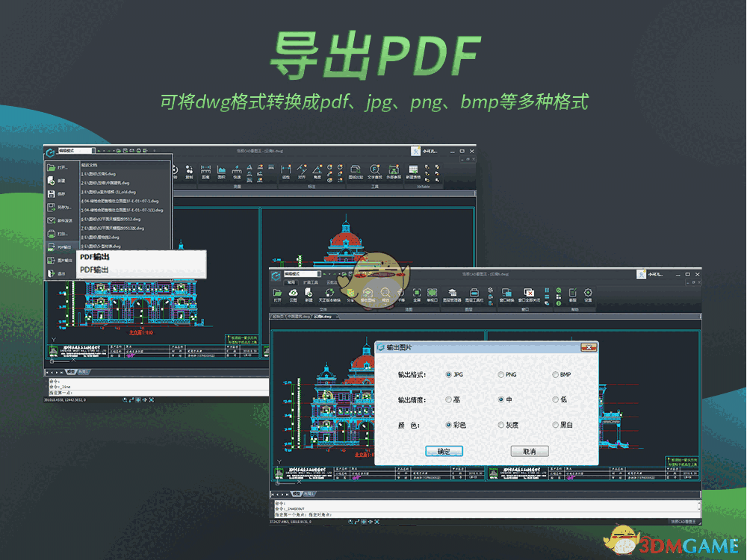This screenshot has height=560, width=747.
Task: Expand 编辑模式 dropdown in back window title bar
Action: [93, 151]
